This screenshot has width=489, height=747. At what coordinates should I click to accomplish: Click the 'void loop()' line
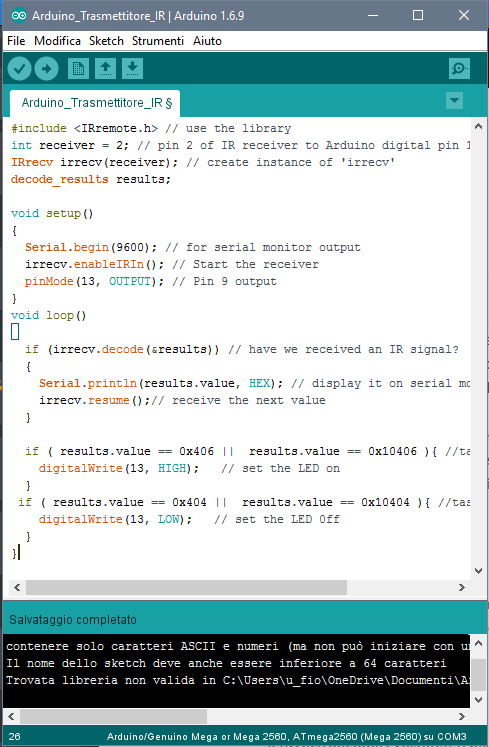pyautogui.click(x=49, y=315)
